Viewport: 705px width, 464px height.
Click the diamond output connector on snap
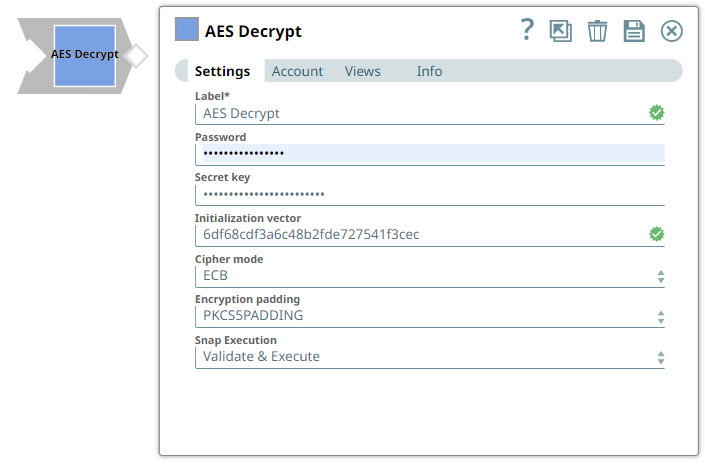[x=137, y=55]
